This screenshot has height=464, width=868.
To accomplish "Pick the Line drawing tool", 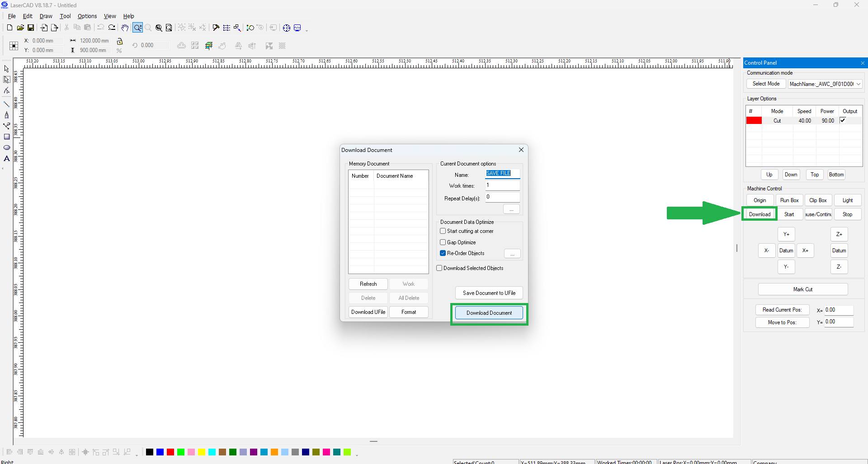I will (x=7, y=104).
